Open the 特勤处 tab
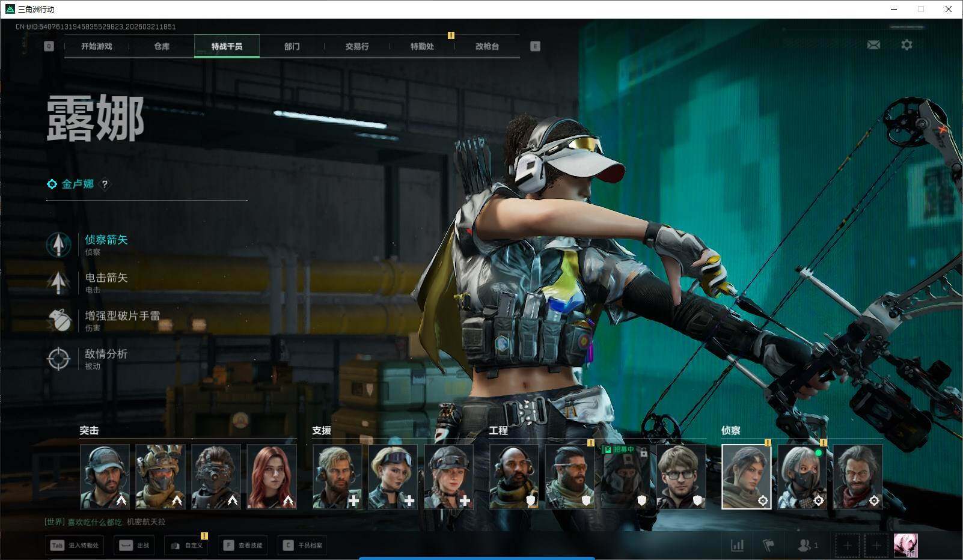This screenshot has width=963, height=560. pyautogui.click(x=422, y=46)
